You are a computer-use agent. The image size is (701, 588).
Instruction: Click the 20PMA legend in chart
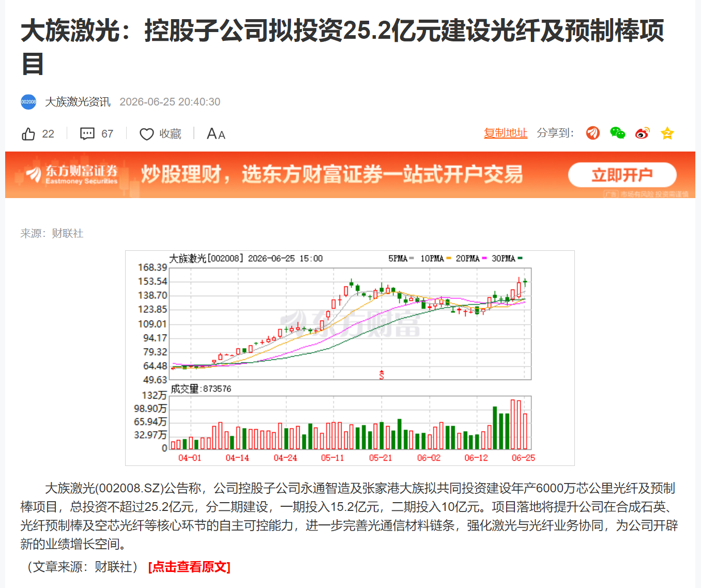coord(471,258)
